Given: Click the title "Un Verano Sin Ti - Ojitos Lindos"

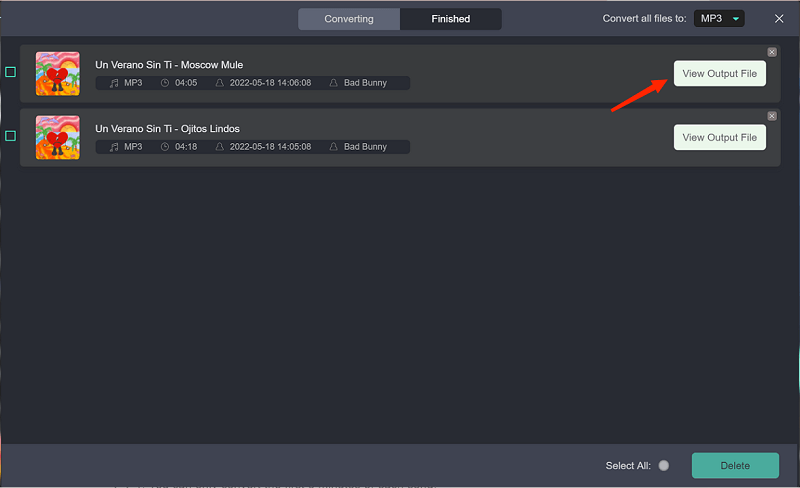Looking at the screenshot, I should coord(167,129).
